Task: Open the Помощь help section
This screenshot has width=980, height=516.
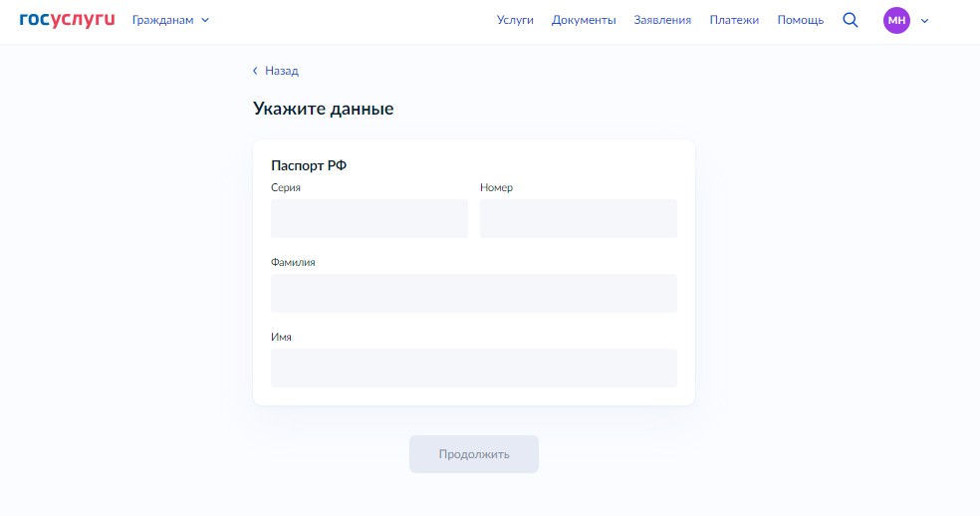Action: pos(800,20)
